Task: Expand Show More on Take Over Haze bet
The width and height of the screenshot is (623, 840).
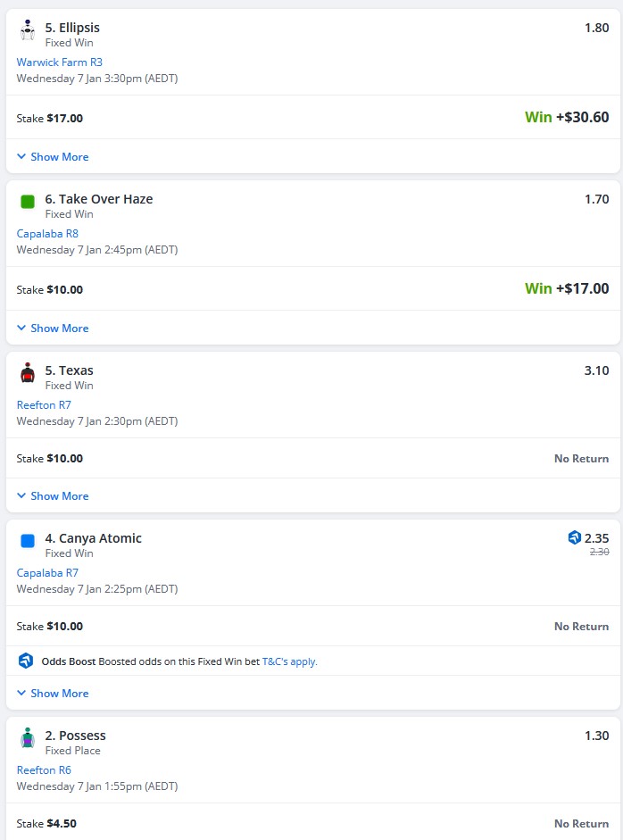Action: click(53, 329)
